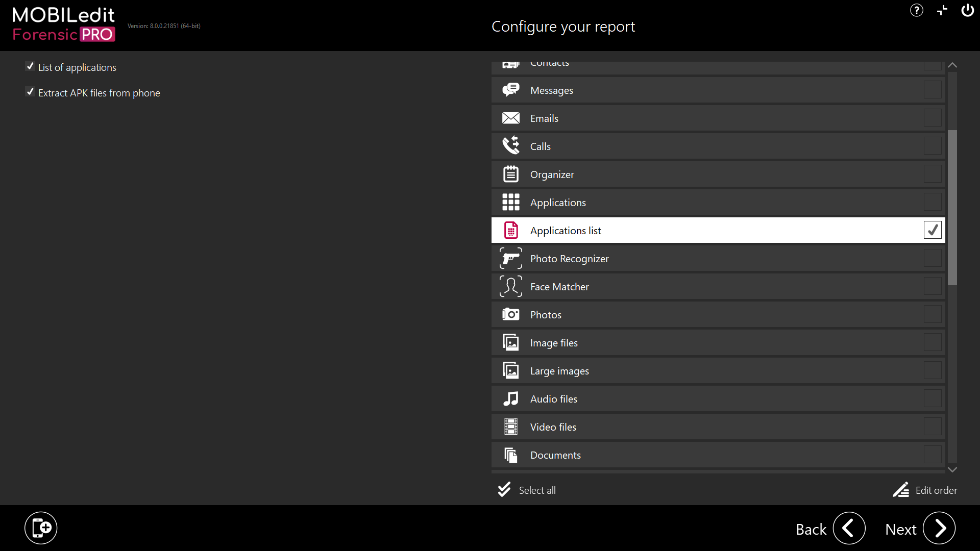Image resolution: width=980 pixels, height=551 pixels.
Task: Click the power exit icon
Action: [x=967, y=11]
